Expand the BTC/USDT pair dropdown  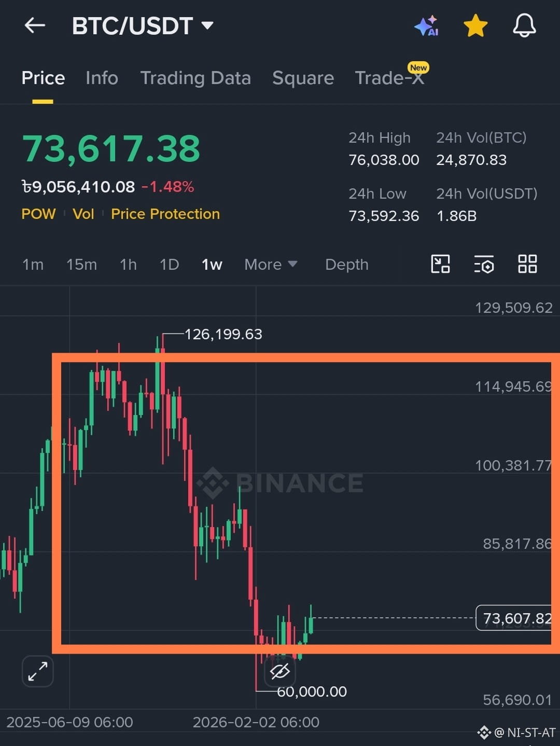[x=143, y=26]
